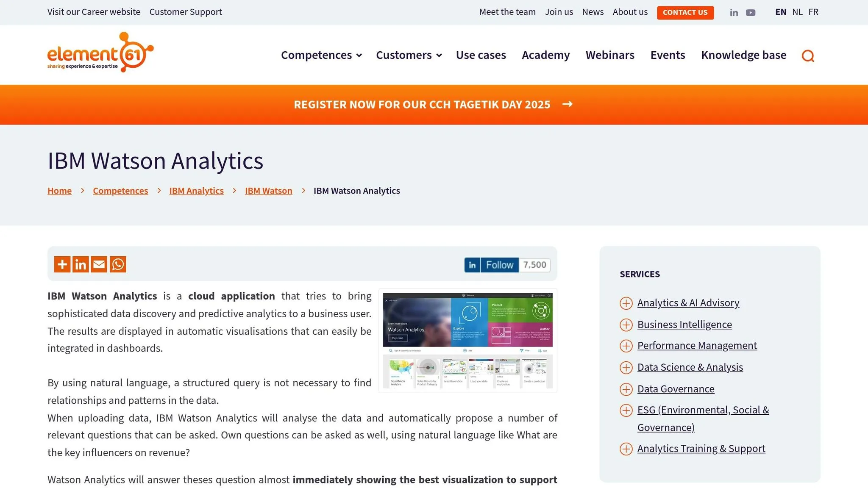Image resolution: width=868 pixels, height=488 pixels.
Task: Go to Home breadcrumb link
Action: coord(59,191)
